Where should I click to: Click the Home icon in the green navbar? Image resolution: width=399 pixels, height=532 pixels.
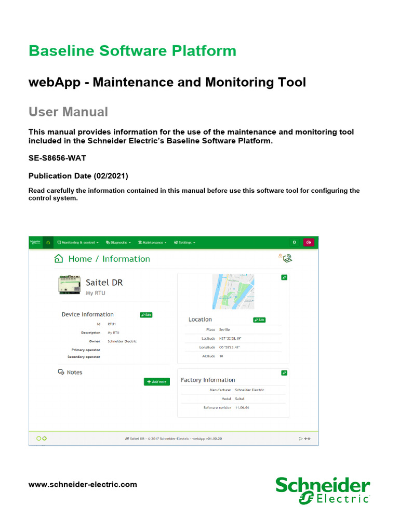click(48, 243)
